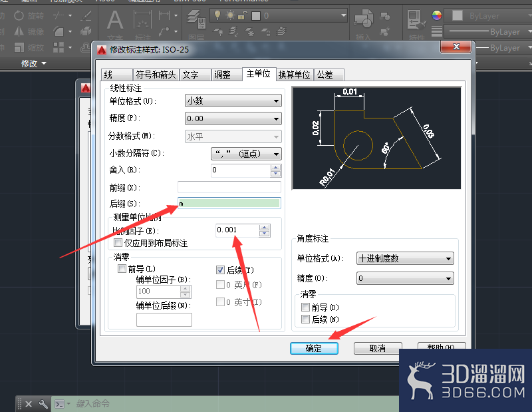Screen dimensions: 532x412
Task: Switch to the 调整 tab
Action: tap(227, 75)
